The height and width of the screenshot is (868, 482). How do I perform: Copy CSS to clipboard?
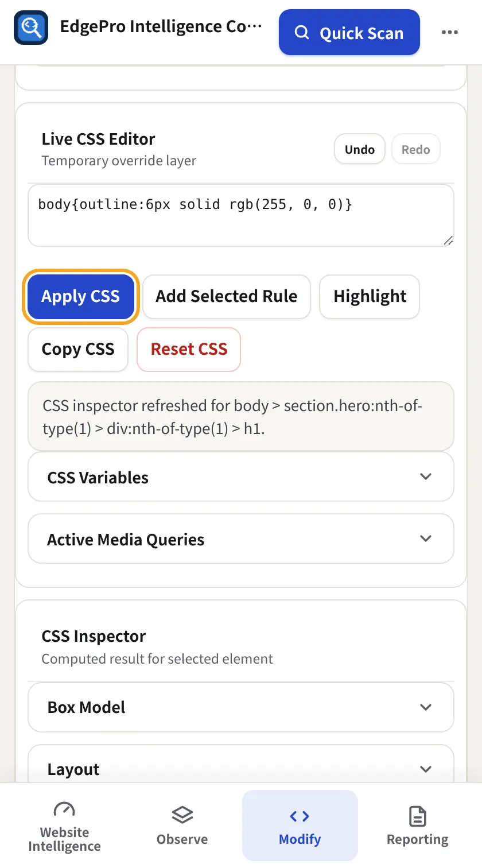(78, 349)
